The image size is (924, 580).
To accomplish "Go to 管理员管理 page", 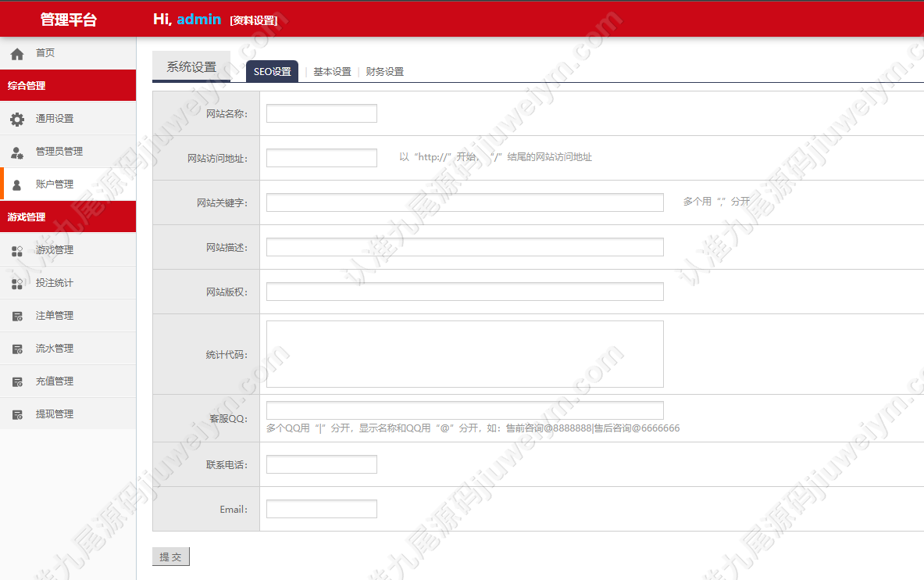I will (x=68, y=151).
